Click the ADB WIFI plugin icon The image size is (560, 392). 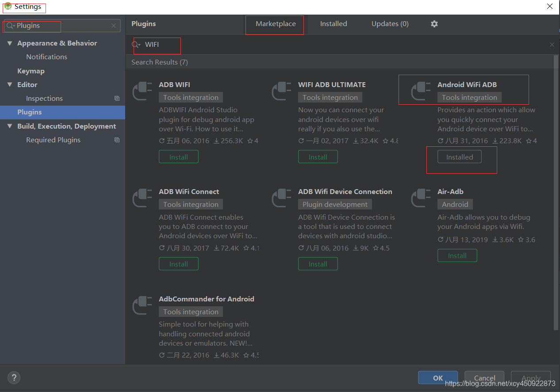click(x=142, y=91)
